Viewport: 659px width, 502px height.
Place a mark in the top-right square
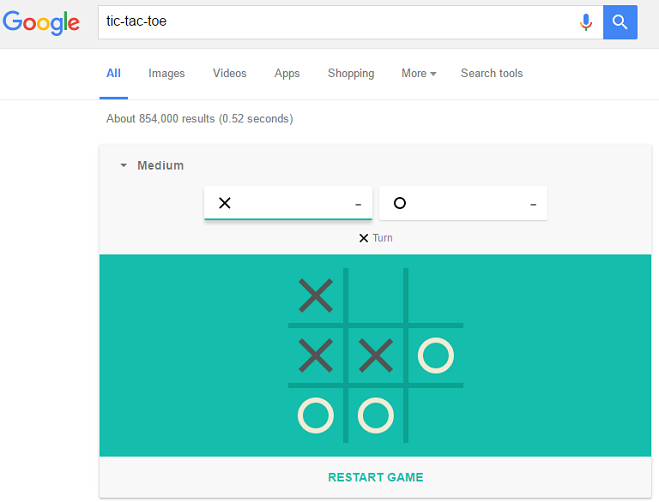click(x=436, y=295)
